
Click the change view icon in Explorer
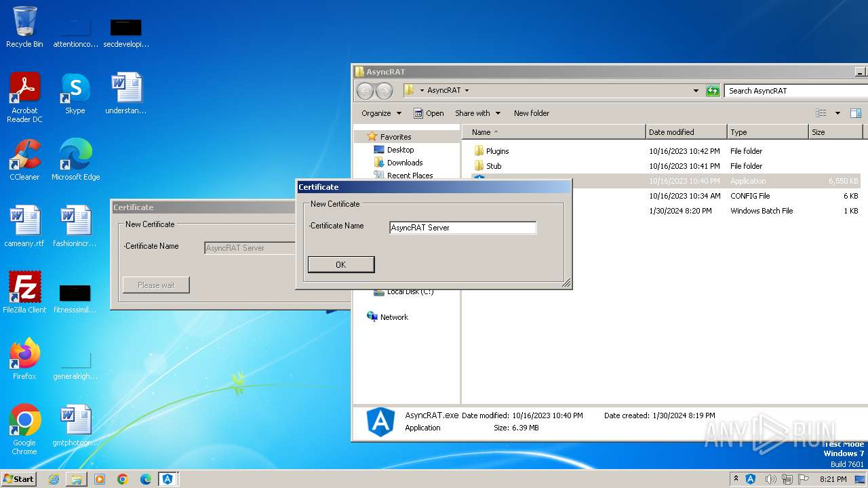pyautogui.click(x=821, y=113)
